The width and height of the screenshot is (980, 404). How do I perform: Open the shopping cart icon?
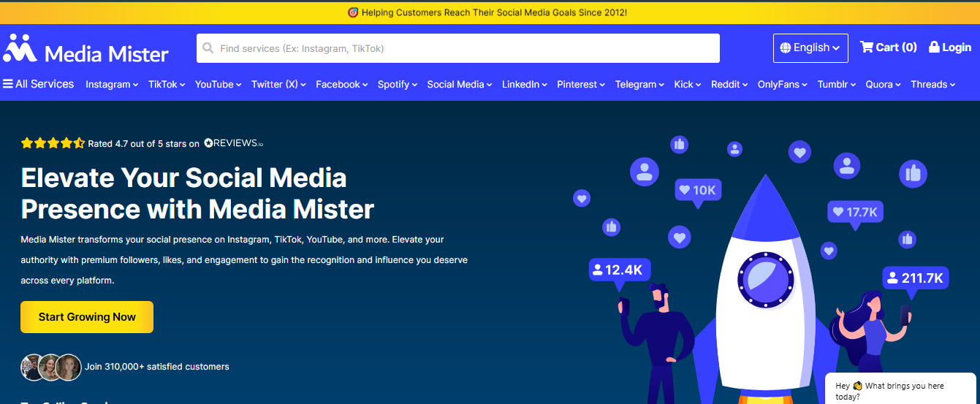(867, 47)
